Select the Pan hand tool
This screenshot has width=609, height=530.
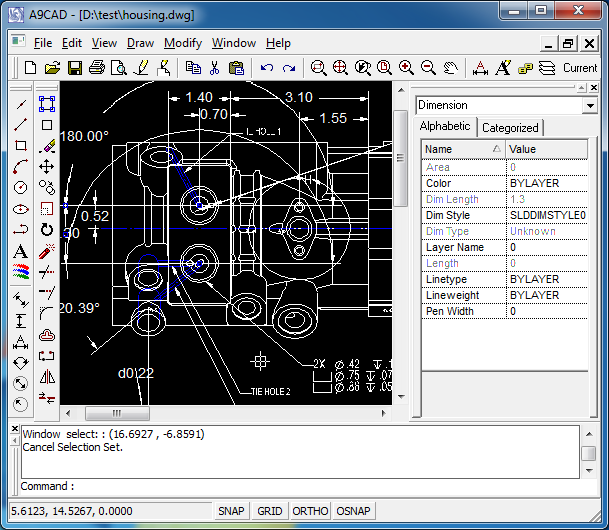pyautogui.click(x=450, y=68)
